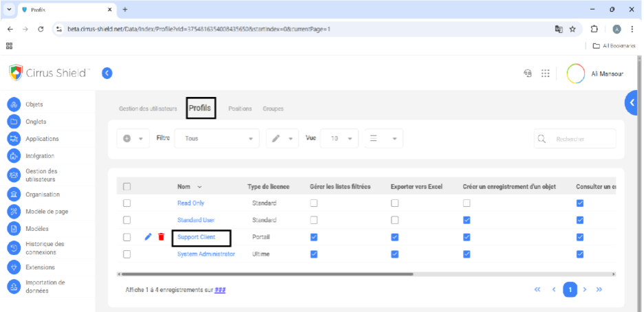Uncheck Exporter vers Excel for System Administrator
644x312 pixels.
(x=395, y=254)
